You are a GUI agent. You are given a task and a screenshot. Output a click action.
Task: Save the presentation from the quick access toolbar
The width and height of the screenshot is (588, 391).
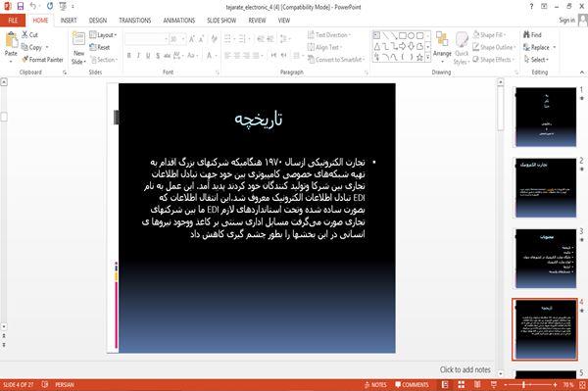(21, 6)
